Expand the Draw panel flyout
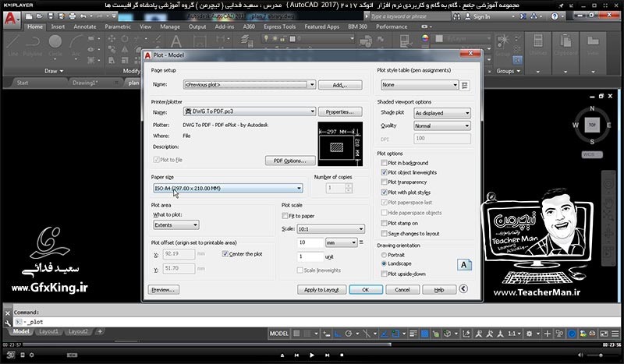This screenshot has width=624, height=364. pos(54,71)
